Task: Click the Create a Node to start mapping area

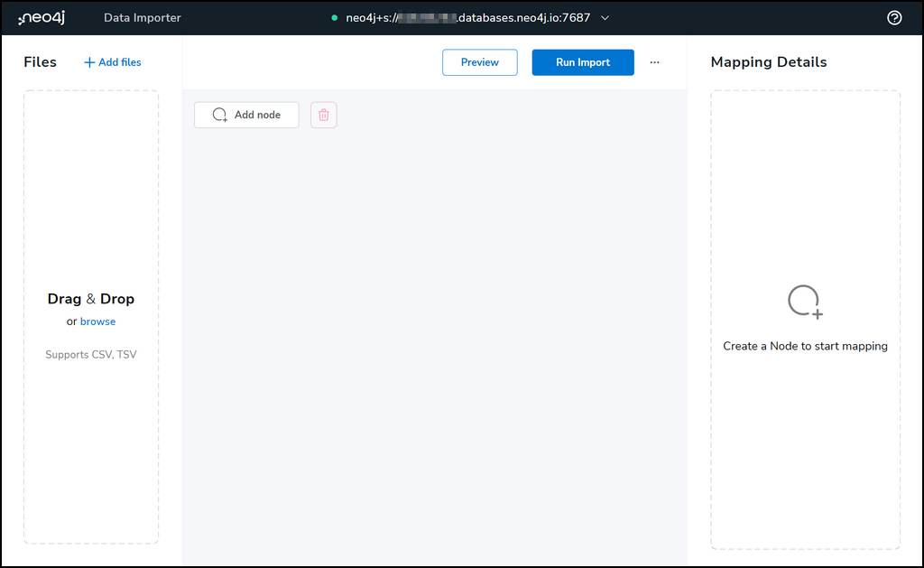Action: click(x=804, y=346)
